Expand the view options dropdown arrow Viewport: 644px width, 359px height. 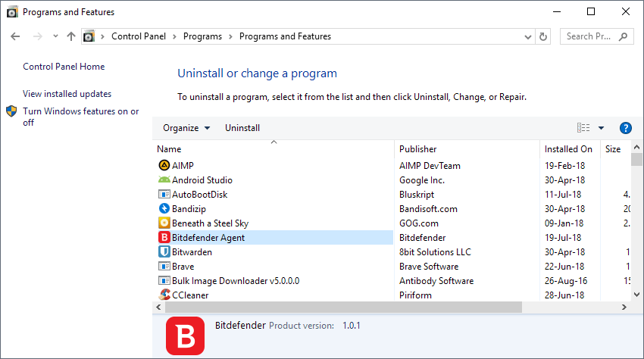[601, 128]
